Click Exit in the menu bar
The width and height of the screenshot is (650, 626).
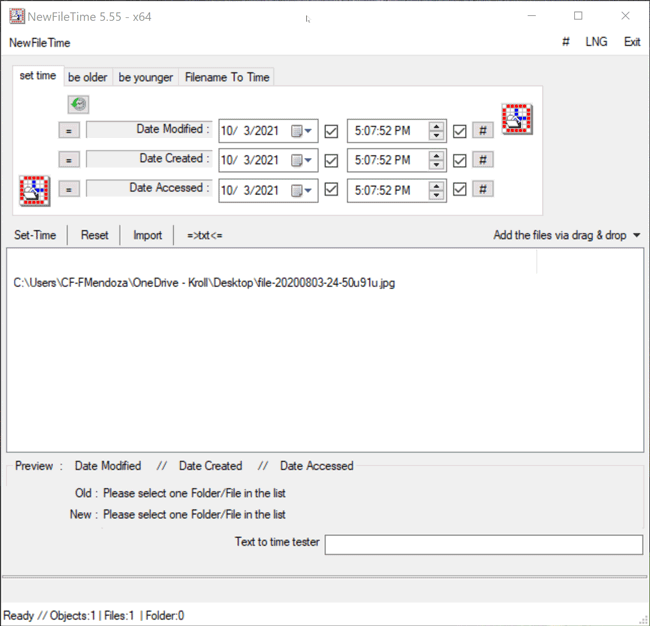[632, 42]
